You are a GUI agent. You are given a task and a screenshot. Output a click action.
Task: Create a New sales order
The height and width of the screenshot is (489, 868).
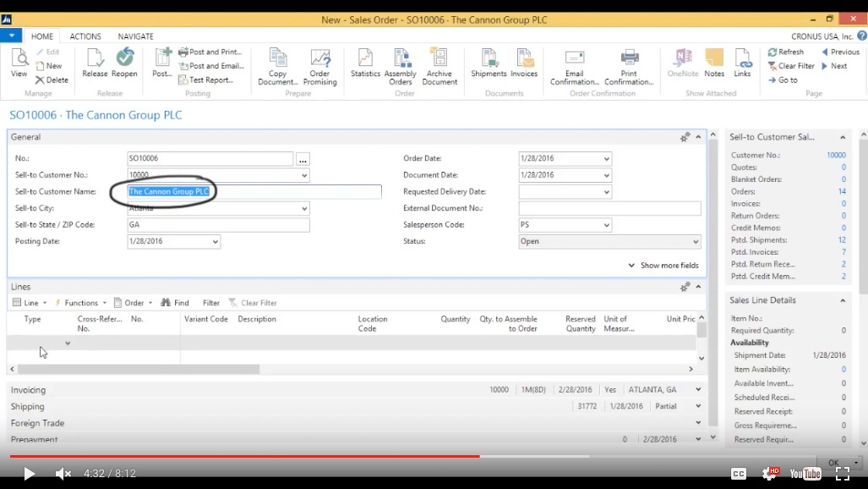(49, 65)
